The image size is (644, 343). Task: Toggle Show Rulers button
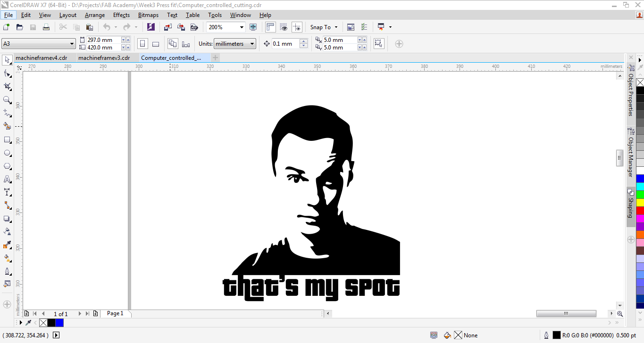point(270,27)
